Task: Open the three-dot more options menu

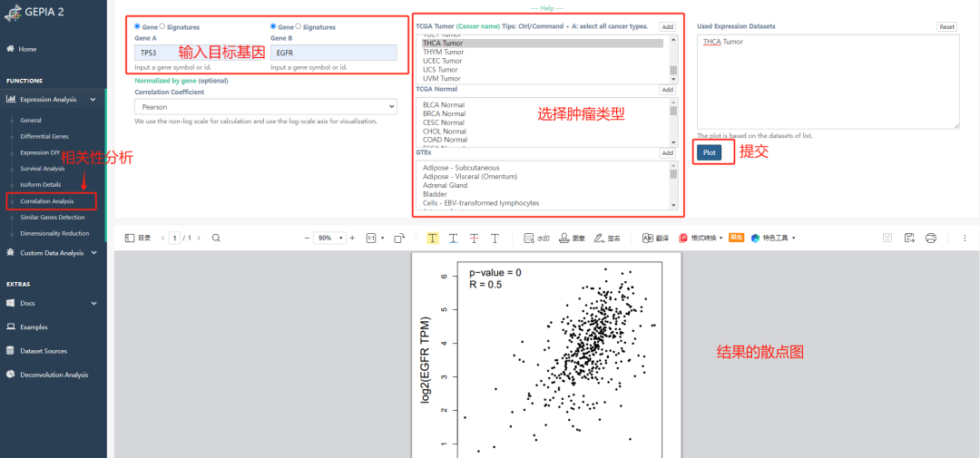Action: [965, 238]
